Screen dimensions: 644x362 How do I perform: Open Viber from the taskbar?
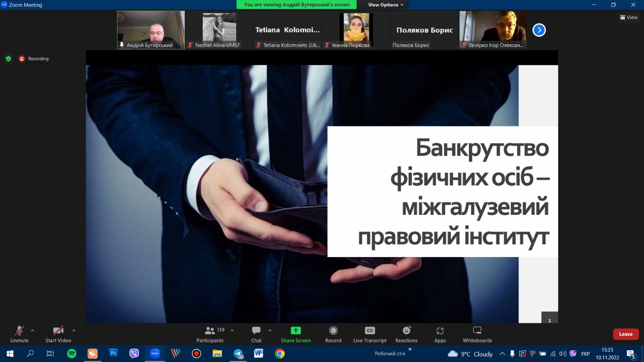click(x=134, y=354)
